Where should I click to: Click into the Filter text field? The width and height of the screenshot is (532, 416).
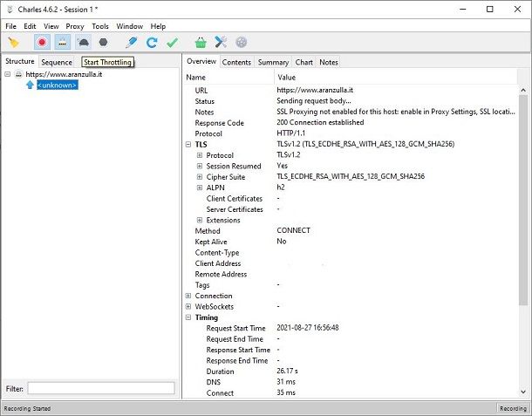(101, 388)
